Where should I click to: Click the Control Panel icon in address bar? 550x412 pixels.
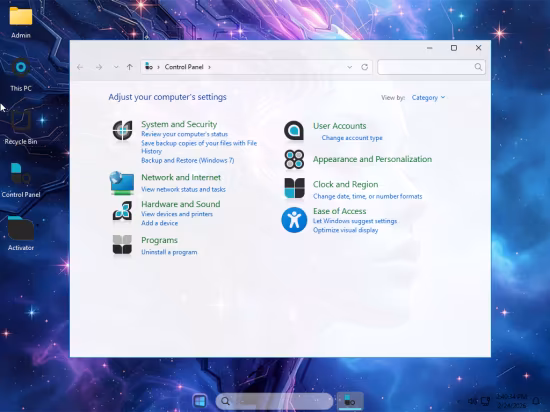149,66
